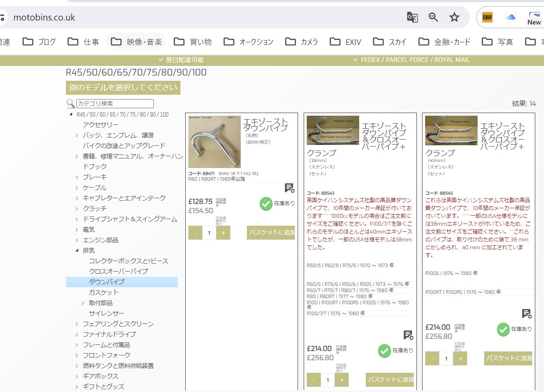This screenshot has height=392, width=544.
Task: Add product 88543 to basket
Action: [x=390, y=380]
